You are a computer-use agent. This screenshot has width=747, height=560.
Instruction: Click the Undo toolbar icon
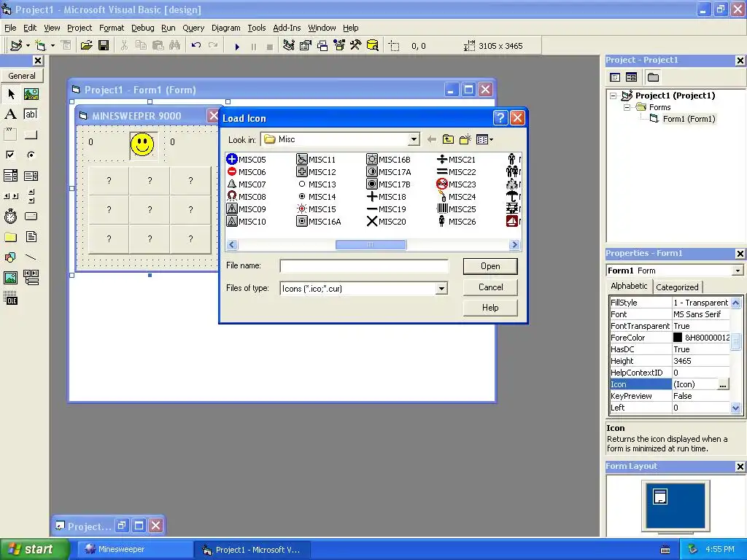(x=196, y=46)
